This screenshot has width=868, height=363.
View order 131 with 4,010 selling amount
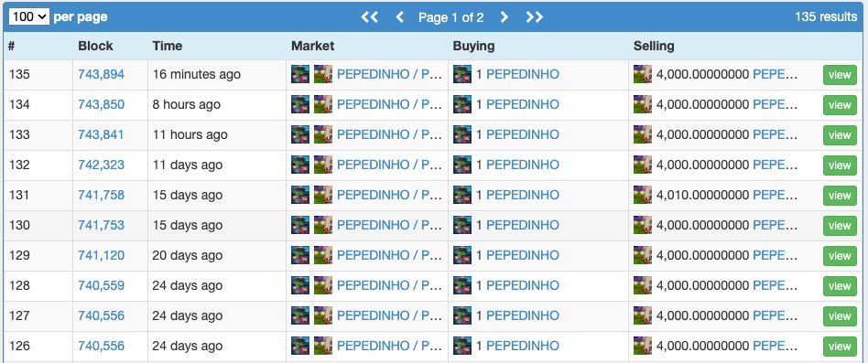840,196
